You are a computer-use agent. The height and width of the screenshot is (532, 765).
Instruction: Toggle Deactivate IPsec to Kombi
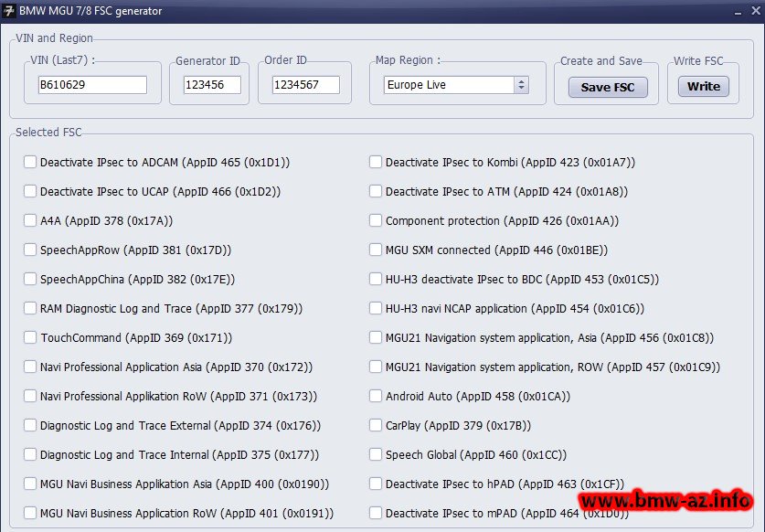pos(376,162)
